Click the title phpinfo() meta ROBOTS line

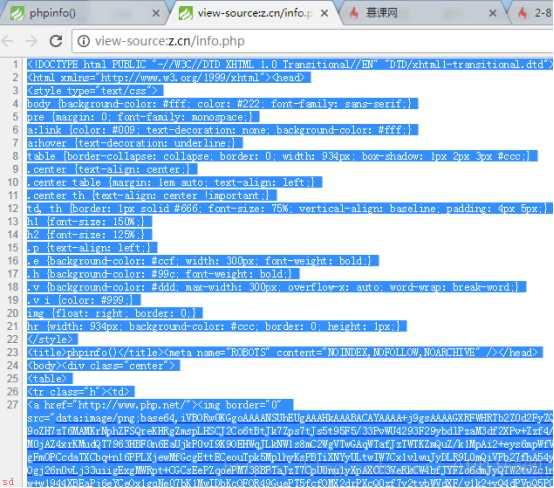(285, 352)
